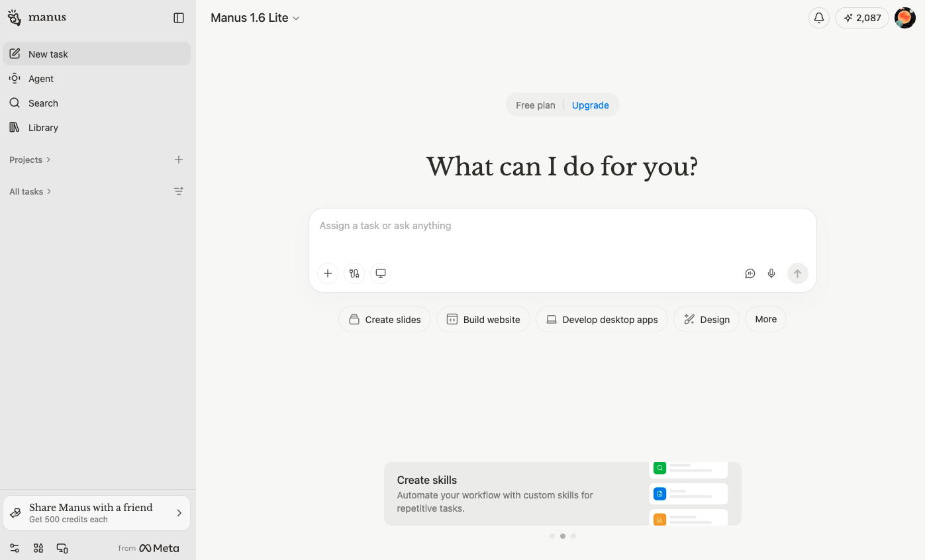Open Share Manus with a friend card

coord(97,513)
